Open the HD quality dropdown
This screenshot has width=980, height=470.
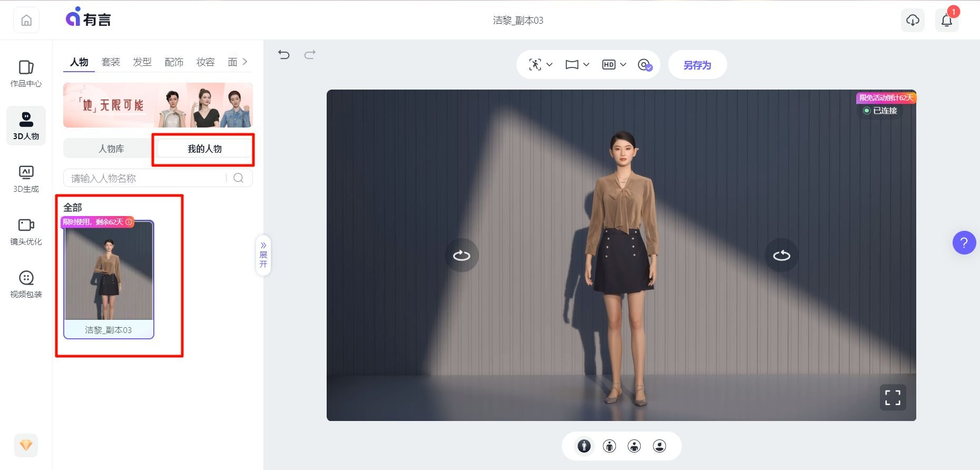point(614,65)
